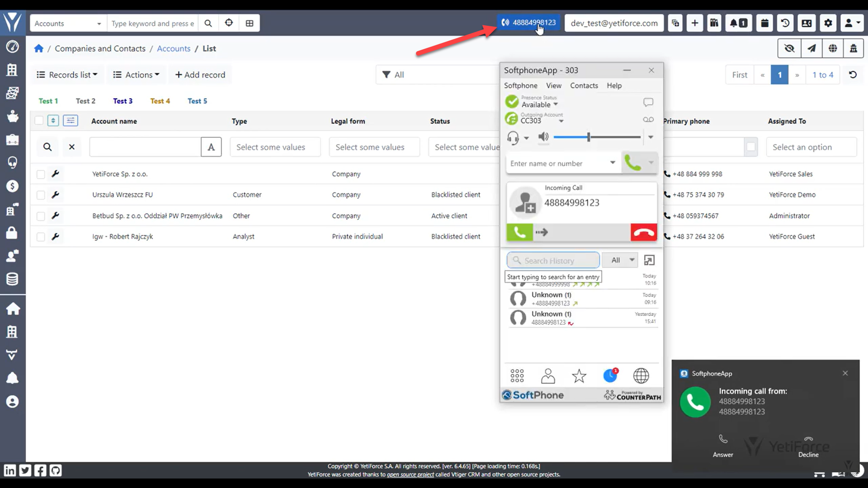This screenshot has height=488, width=868.
Task: Open the SoftphoneApp dialpad icon
Action: 517,375
